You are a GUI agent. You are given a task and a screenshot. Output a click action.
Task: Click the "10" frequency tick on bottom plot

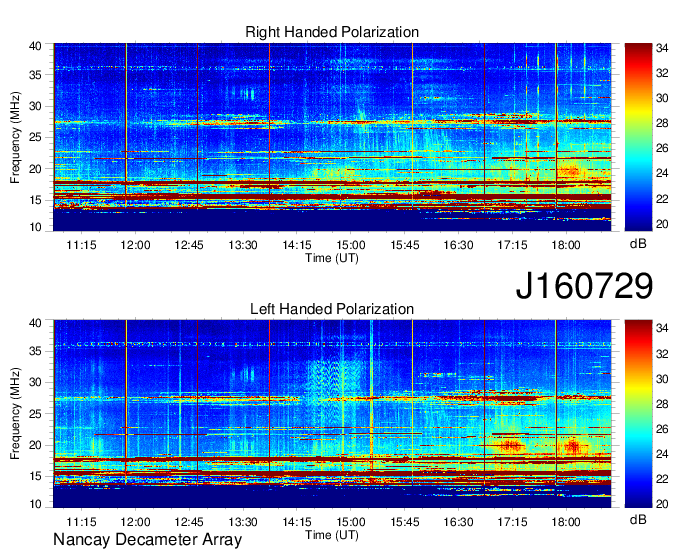click(35, 504)
